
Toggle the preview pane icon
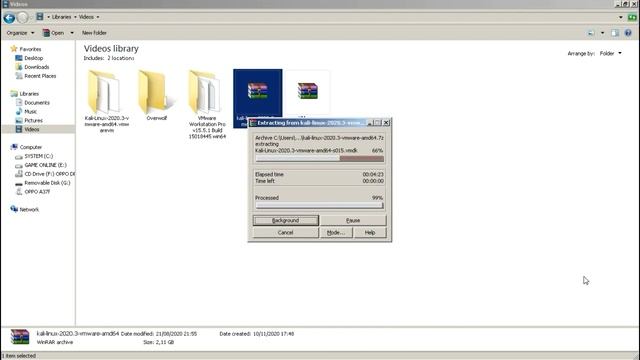[615, 33]
